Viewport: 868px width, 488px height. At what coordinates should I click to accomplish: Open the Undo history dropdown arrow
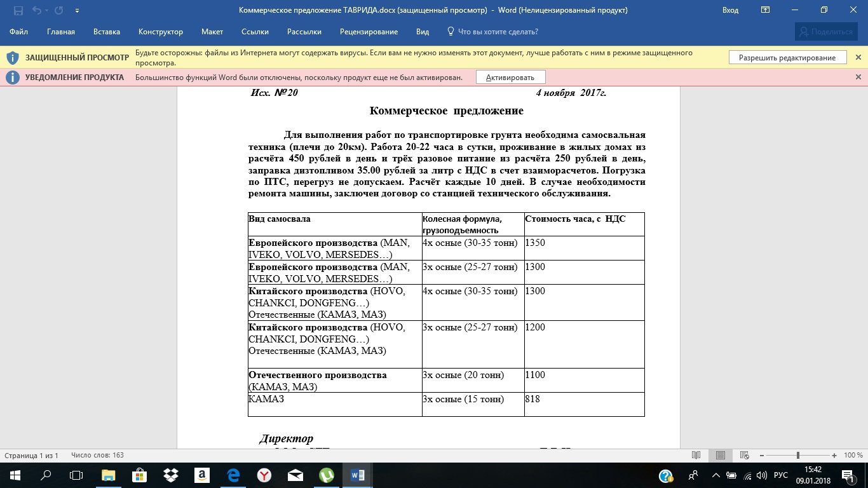click(46, 11)
